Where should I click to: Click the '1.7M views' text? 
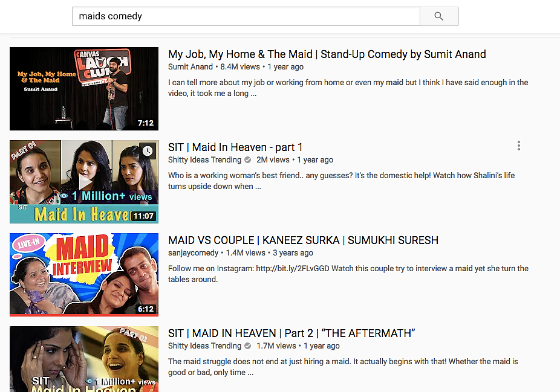276,346
